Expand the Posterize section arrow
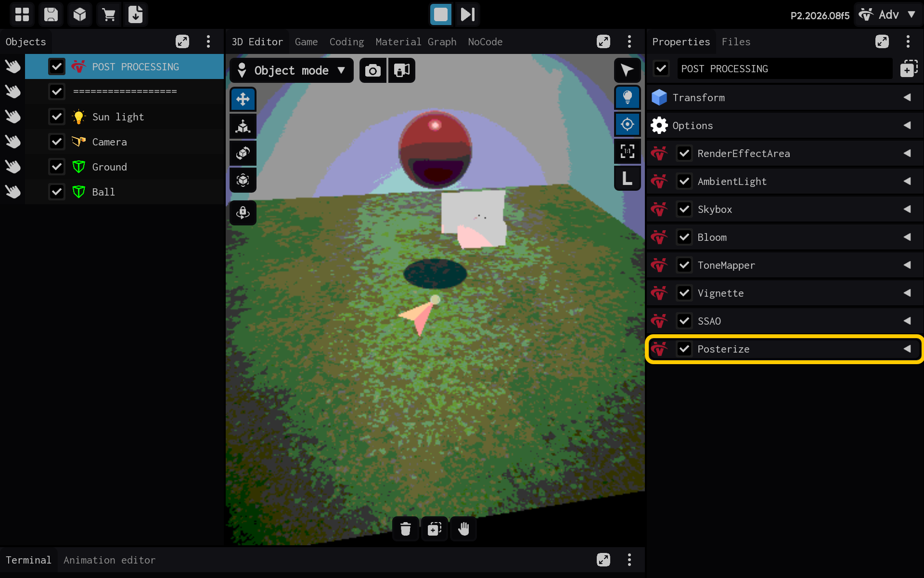Viewport: 924px width, 578px height. (907, 349)
